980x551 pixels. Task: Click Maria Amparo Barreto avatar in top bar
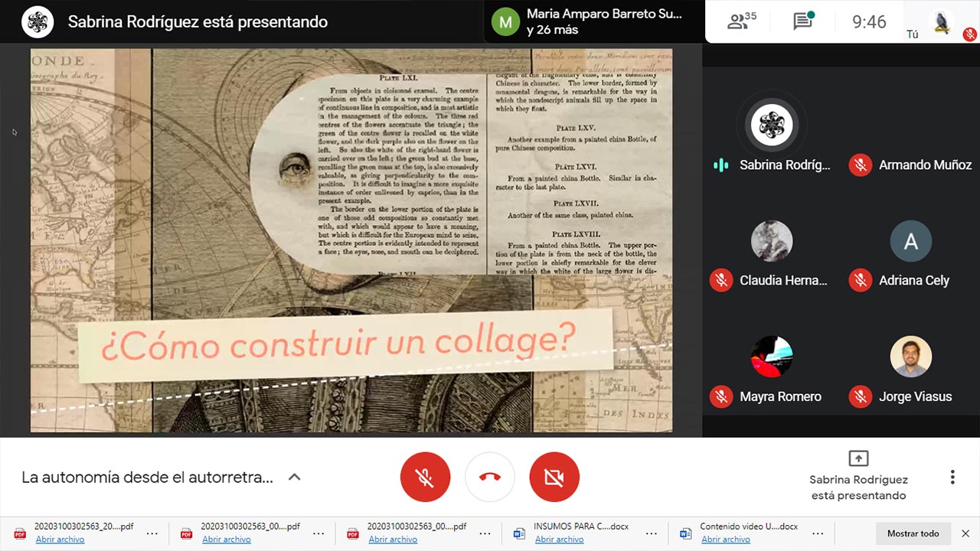(x=505, y=21)
